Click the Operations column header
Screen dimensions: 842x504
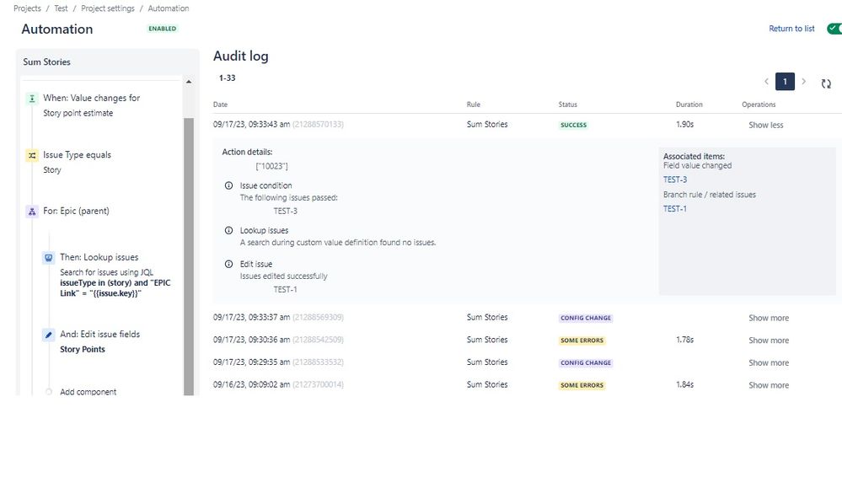759,105
